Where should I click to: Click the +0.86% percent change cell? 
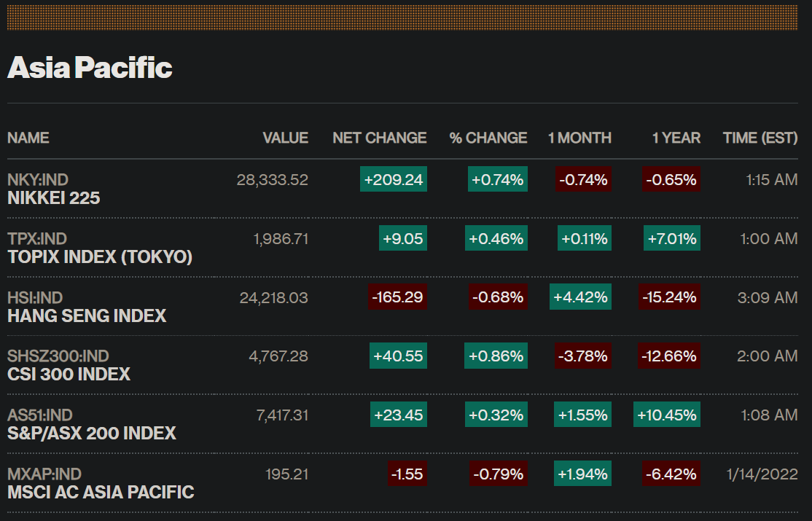(496, 356)
